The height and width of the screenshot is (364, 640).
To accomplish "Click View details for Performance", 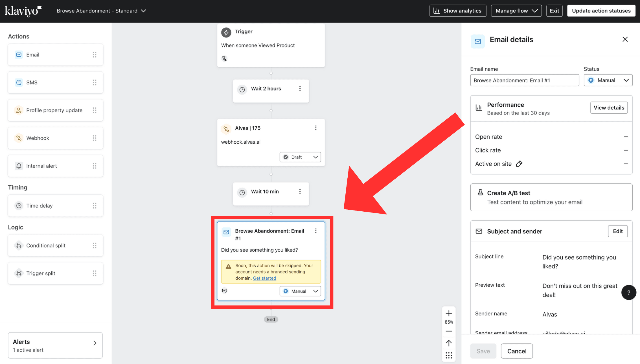I will point(609,108).
